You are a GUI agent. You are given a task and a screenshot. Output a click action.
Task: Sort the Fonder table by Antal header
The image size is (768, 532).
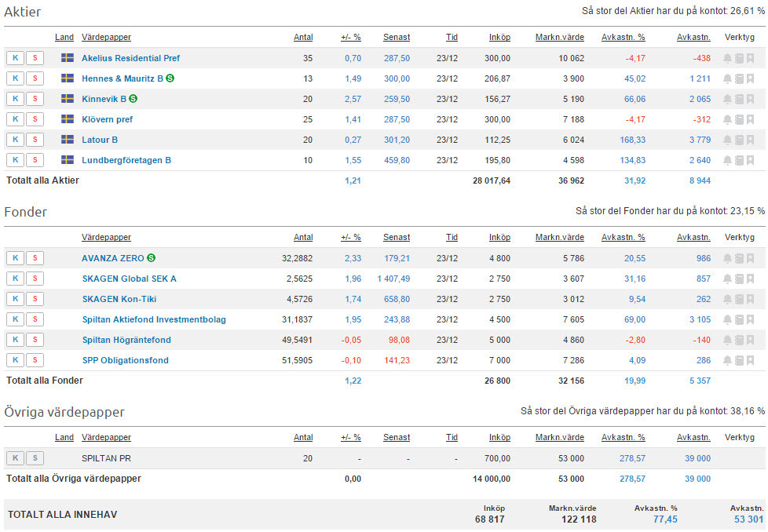click(x=302, y=238)
